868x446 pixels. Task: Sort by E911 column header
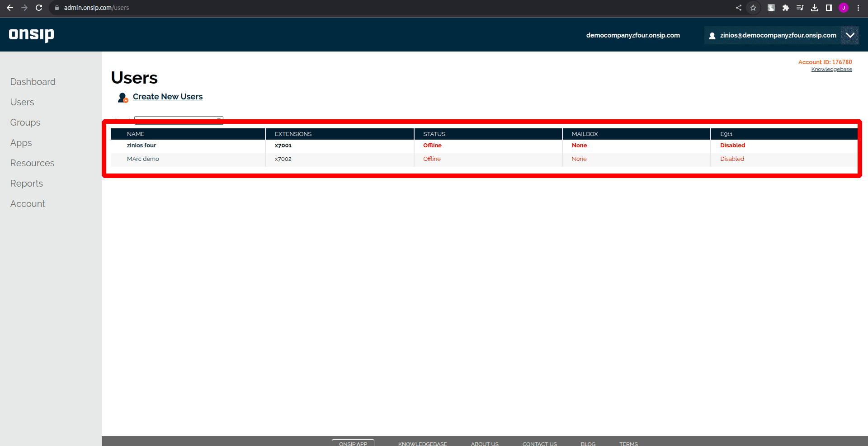coord(726,134)
